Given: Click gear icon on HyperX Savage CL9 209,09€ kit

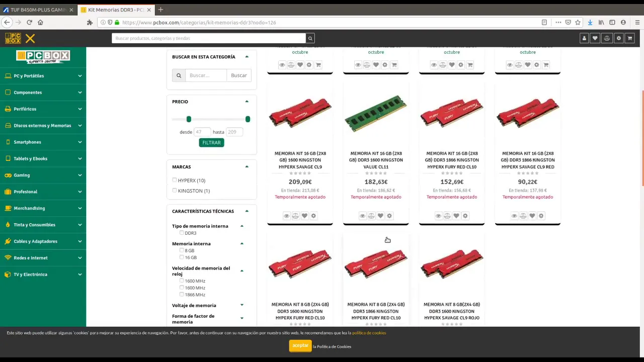Looking at the screenshot, I should [x=313, y=216].
